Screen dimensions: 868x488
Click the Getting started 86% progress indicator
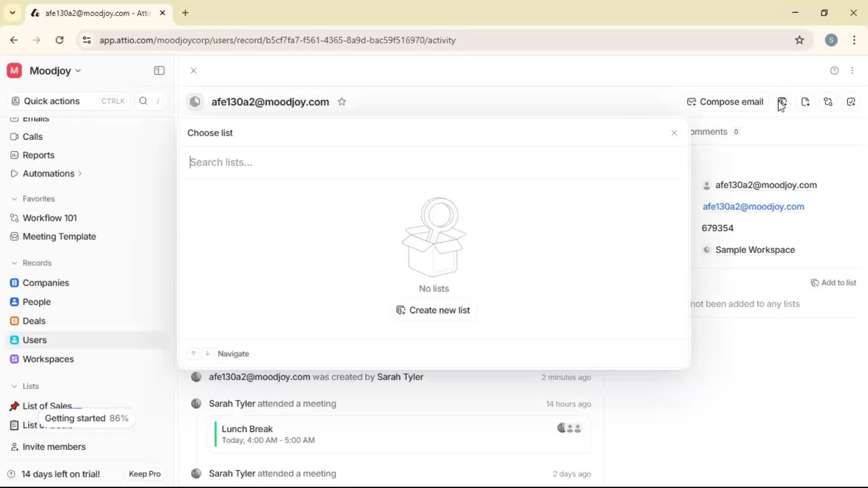(86, 418)
